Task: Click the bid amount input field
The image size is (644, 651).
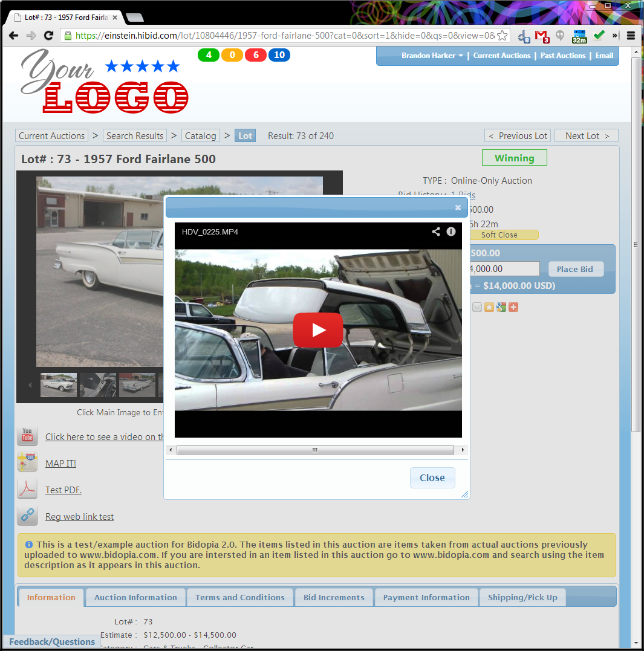Action: [x=504, y=268]
